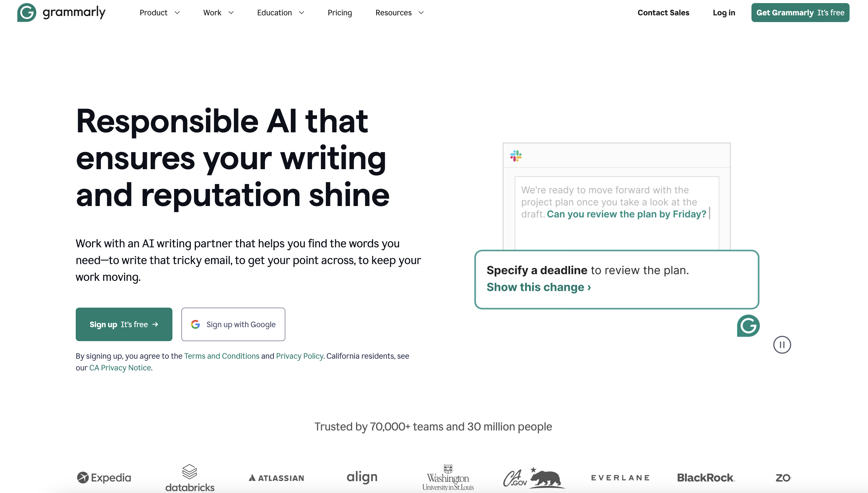This screenshot has height=493, width=868.
Task: Click the Google logo icon on signup
Action: (x=196, y=324)
